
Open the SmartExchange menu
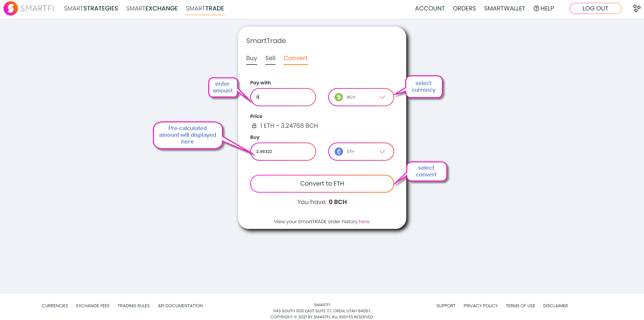(x=152, y=8)
